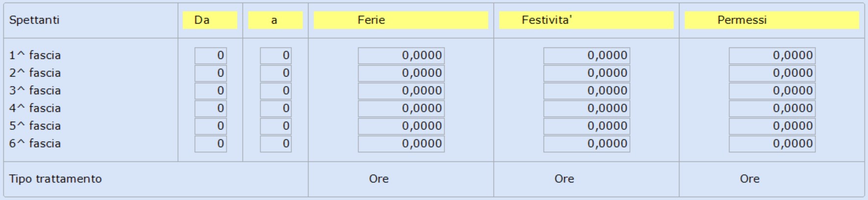Click the 5^ fascia 'a' field
Screen dimensions: 868x200
(x=276, y=126)
